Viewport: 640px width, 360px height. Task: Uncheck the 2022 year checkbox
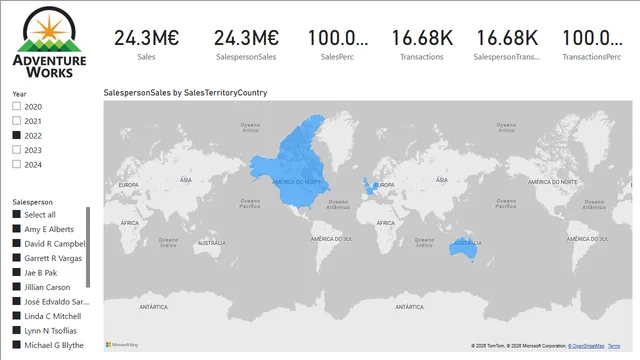tap(16, 135)
